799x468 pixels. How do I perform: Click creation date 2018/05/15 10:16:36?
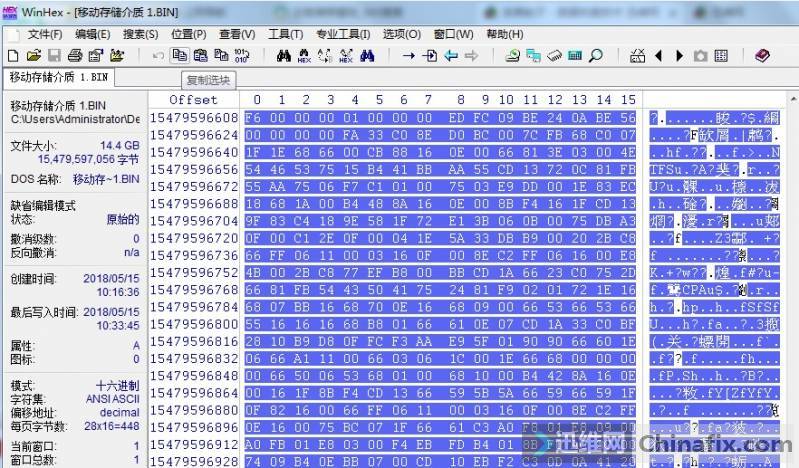pyautogui.click(x=111, y=285)
